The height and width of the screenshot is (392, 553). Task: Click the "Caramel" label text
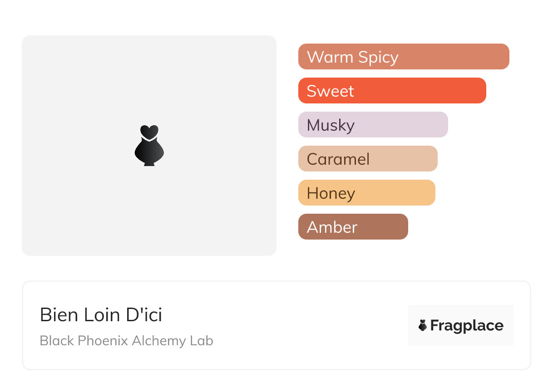[x=338, y=159]
